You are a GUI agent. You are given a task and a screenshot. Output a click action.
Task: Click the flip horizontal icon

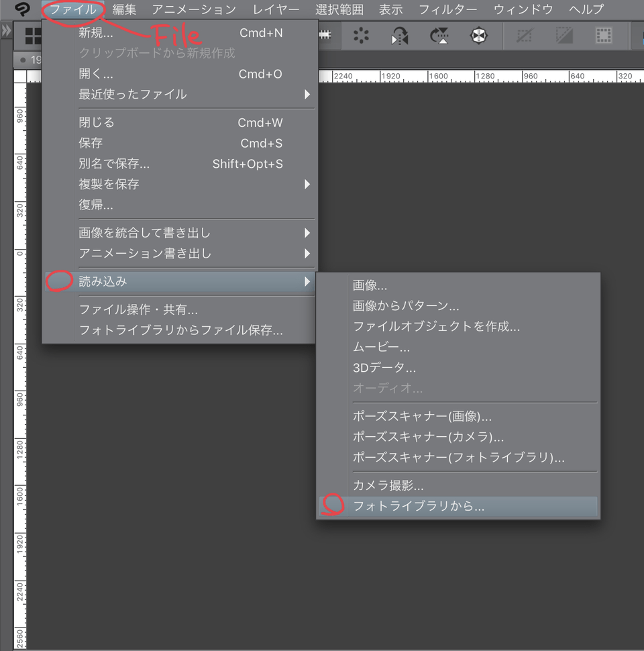tap(400, 36)
